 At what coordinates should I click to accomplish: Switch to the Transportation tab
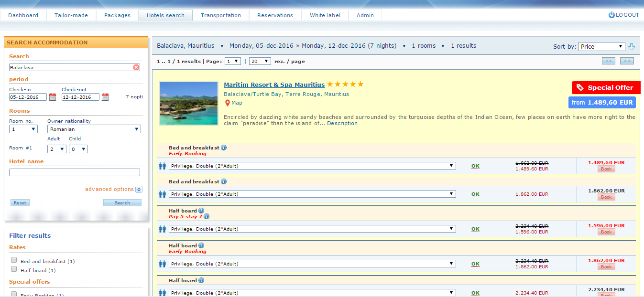tap(220, 15)
